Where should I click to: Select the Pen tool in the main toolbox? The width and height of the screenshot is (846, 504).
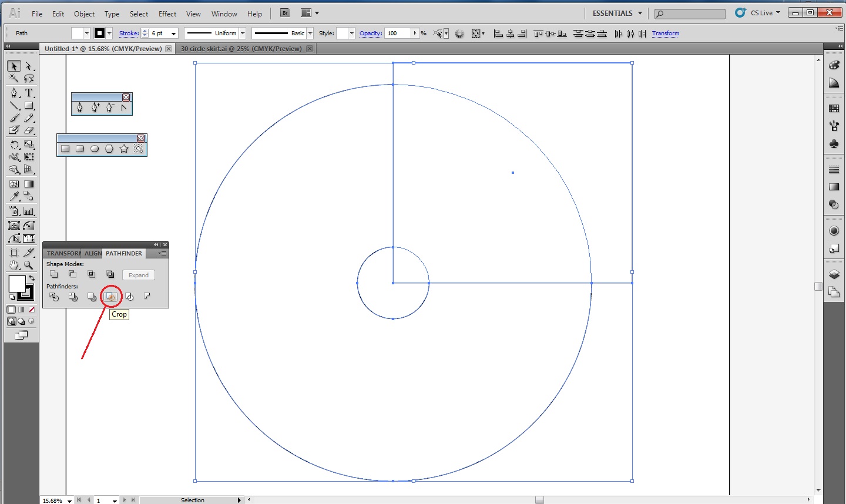pos(14,93)
